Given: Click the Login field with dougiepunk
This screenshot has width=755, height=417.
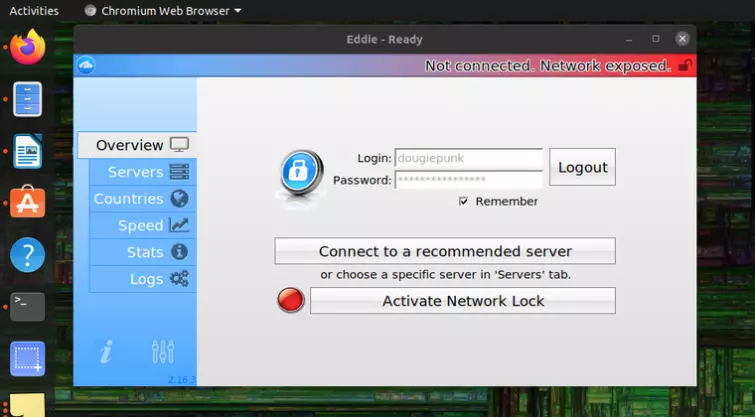Looking at the screenshot, I should 469,158.
